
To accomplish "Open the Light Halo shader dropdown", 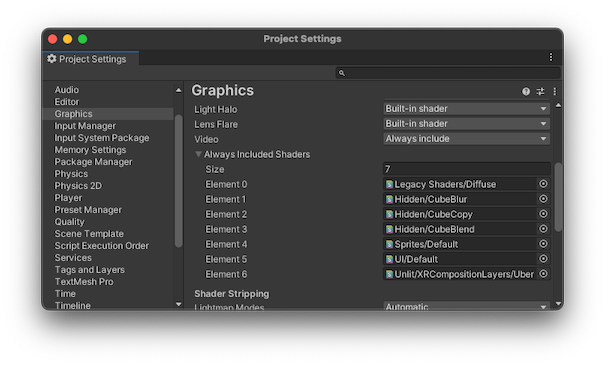I will tap(466, 109).
